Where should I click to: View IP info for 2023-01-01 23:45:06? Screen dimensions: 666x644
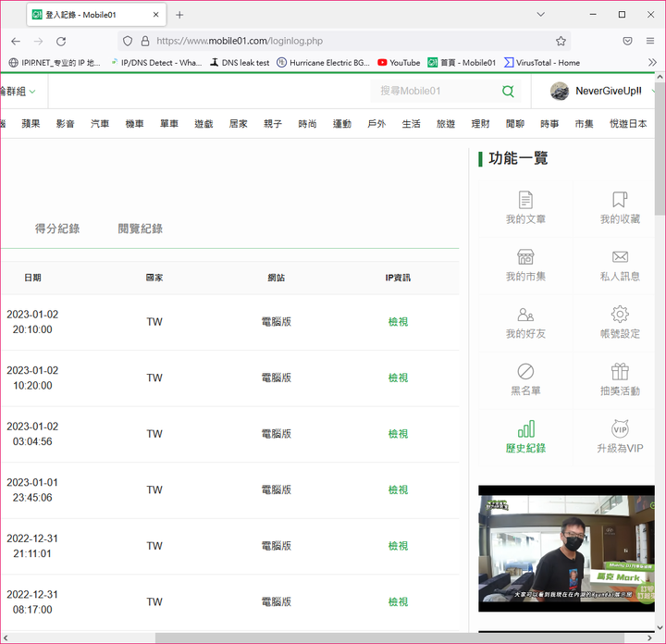point(398,490)
